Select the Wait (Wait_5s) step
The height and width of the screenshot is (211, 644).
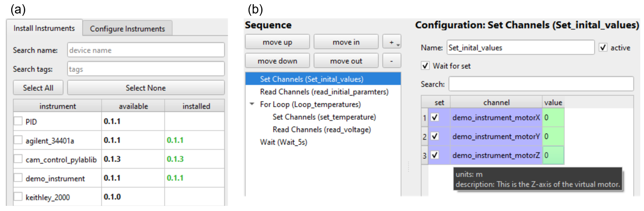[283, 142]
